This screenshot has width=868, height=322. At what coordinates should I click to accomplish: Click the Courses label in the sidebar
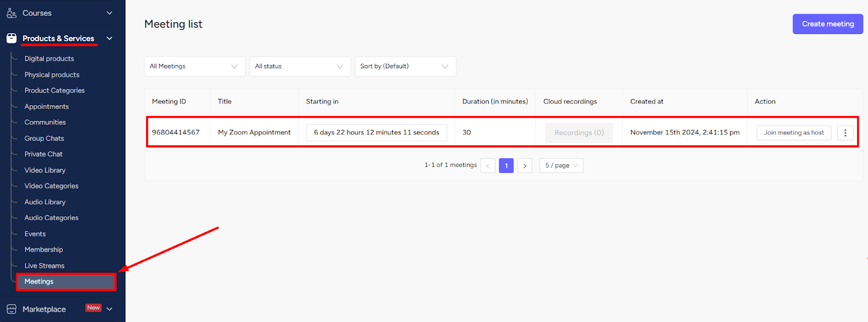click(37, 13)
